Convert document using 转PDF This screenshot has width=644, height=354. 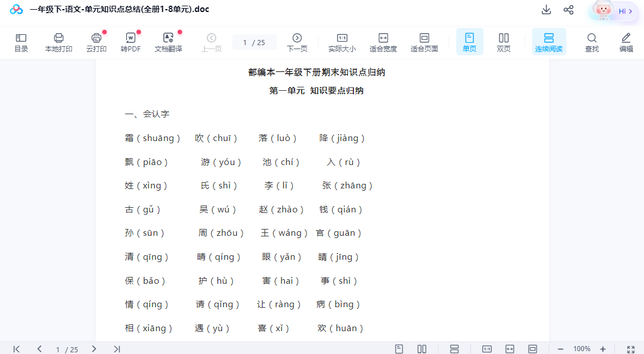click(x=130, y=42)
